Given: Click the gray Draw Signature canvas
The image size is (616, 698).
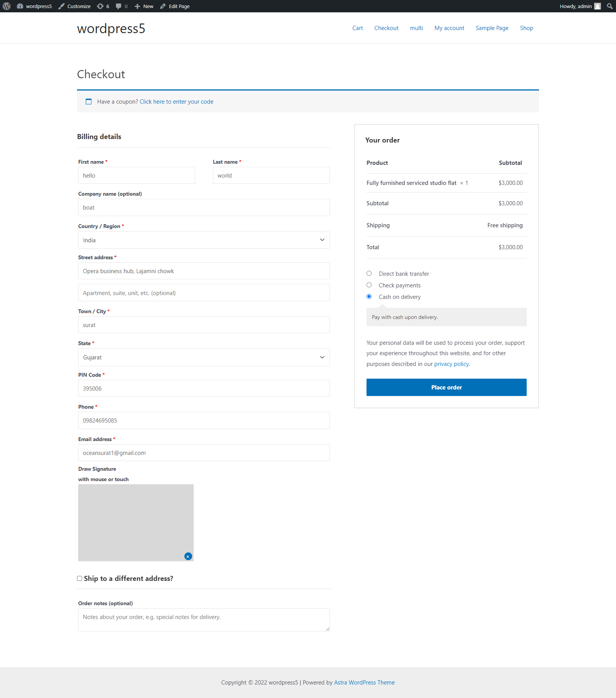Looking at the screenshot, I should 136,523.
